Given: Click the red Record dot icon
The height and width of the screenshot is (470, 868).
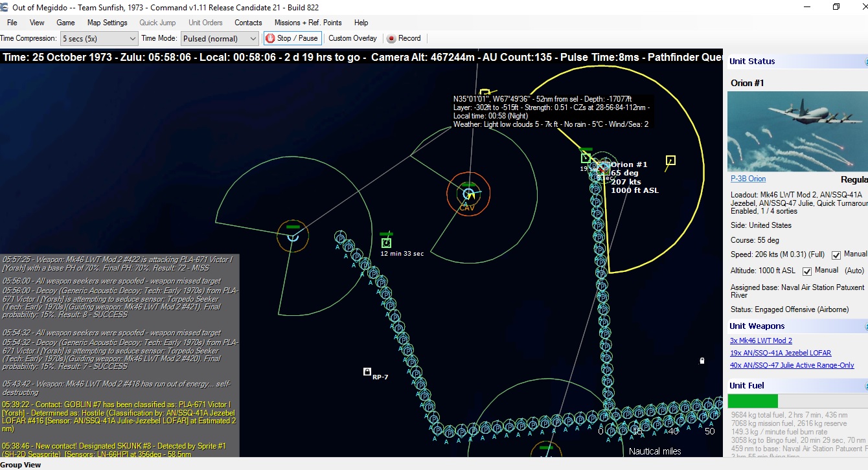Looking at the screenshot, I should point(391,38).
